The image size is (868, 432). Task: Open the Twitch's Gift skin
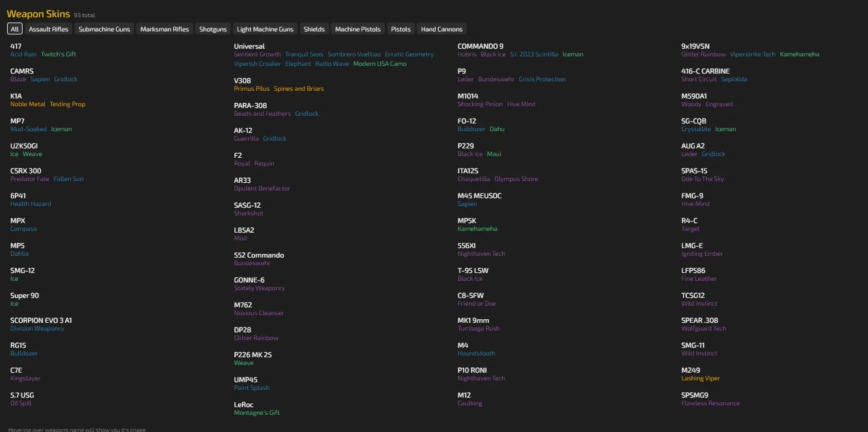point(59,54)
